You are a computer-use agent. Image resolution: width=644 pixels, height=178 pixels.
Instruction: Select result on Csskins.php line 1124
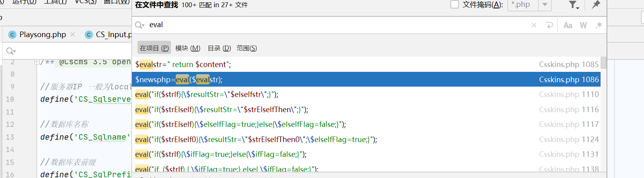(x=366, y=139)
